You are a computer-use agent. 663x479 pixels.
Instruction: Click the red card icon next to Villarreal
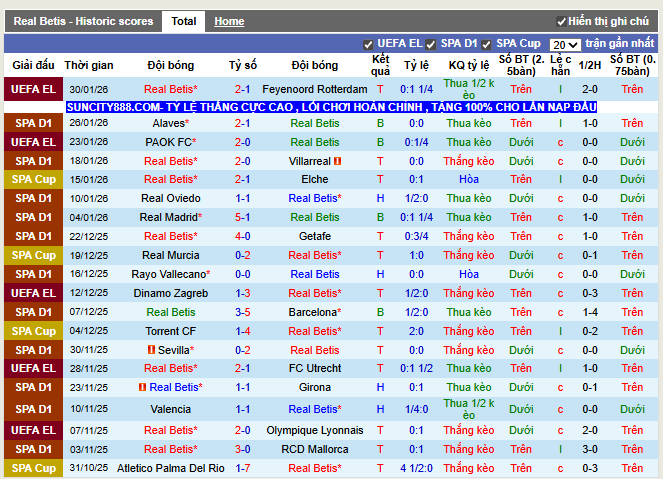coord(337,161)
